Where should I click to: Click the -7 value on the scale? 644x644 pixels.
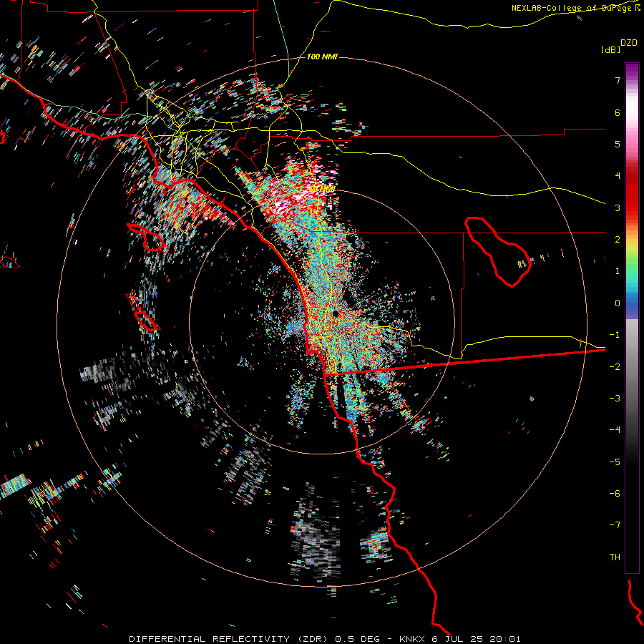coord(615,525)
